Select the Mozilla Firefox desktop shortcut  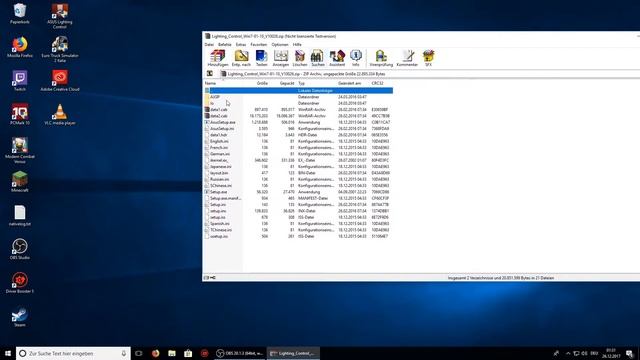click(x=20, y=47)
